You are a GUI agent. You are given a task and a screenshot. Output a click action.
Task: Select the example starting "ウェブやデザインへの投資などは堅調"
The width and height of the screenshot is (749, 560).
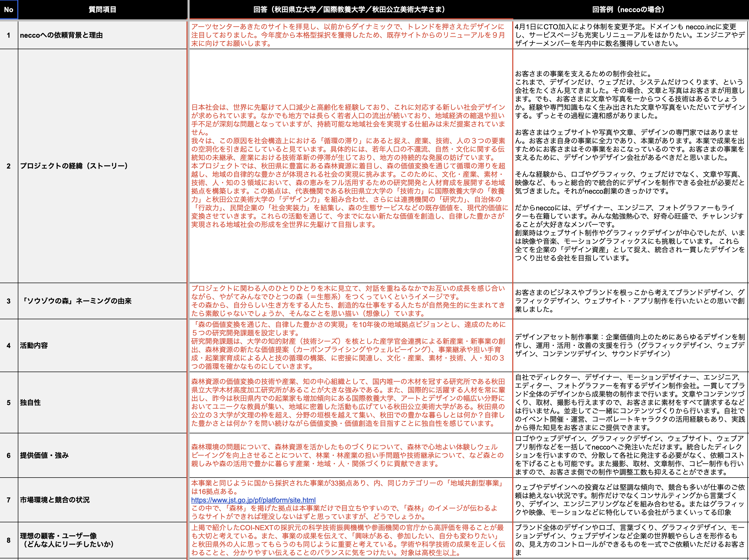coord(630,500)
